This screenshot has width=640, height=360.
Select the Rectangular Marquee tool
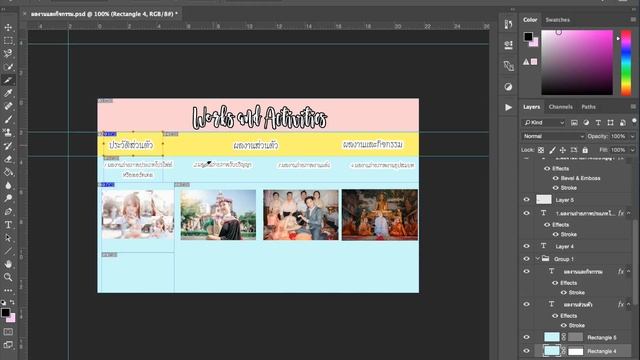[x=8, y=41]
